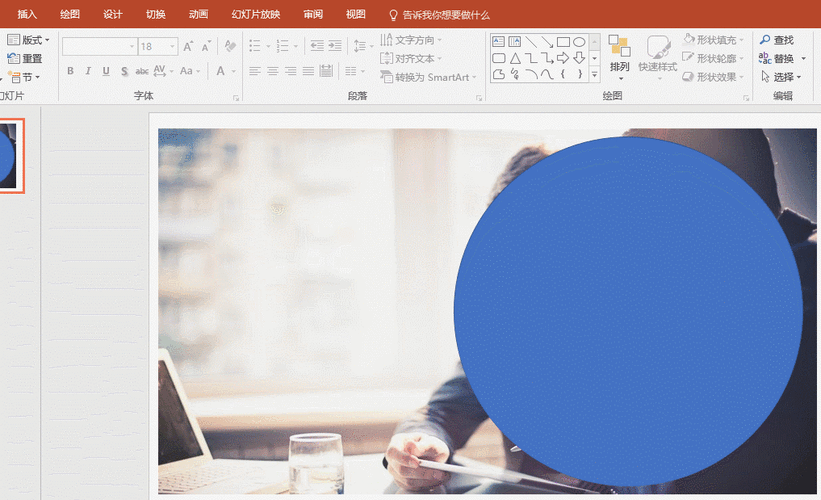Click the Find (查找) magnifier button

click(x=777, y=40)
